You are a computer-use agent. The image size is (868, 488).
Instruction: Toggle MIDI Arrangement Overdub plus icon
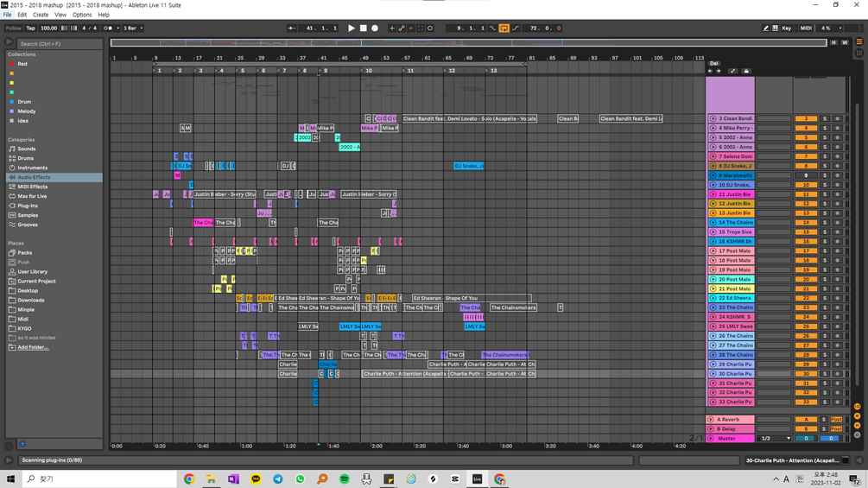[392, 28]
